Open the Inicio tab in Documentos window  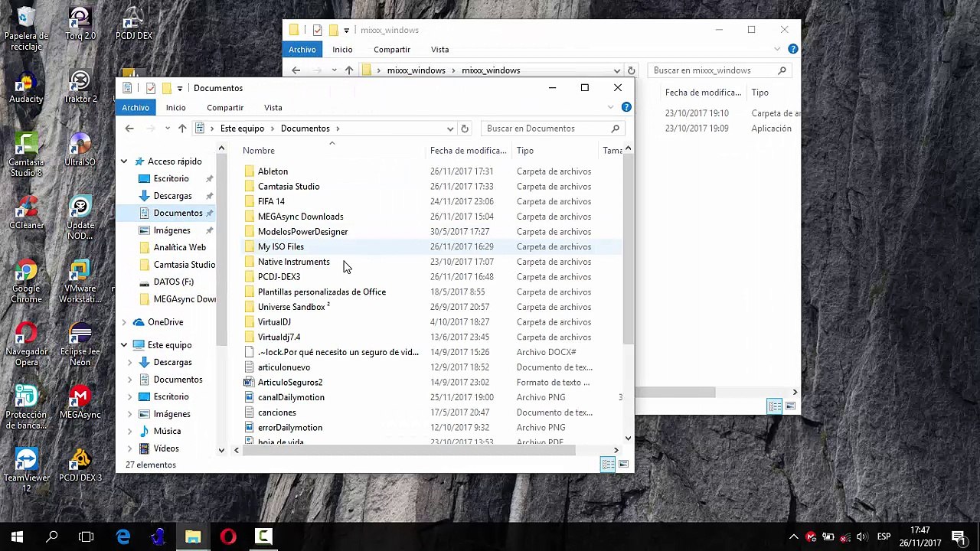point(175,108)
